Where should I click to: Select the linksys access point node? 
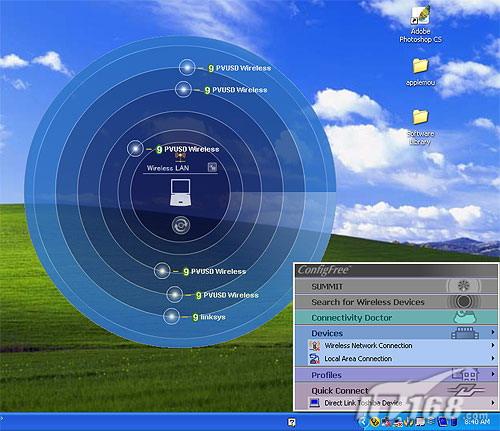tap(172, 316)
